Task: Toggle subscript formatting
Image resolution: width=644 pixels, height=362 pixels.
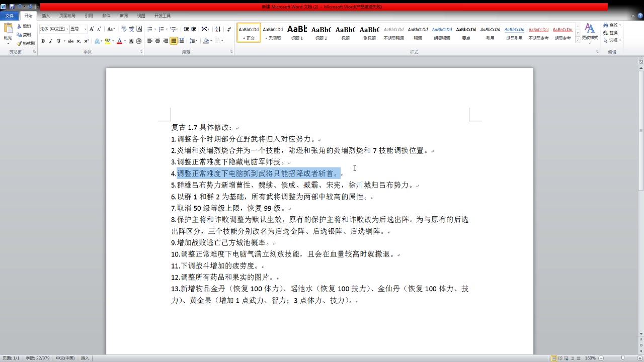Action: click(x=78, y=41)
